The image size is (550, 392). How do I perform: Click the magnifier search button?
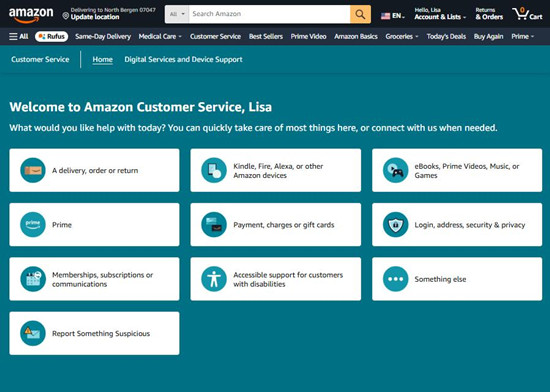(360, 14)
